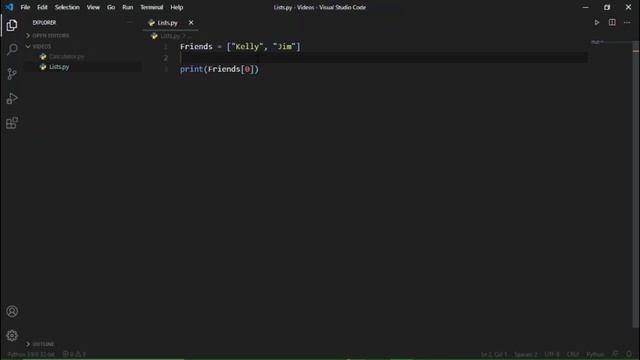Open the View menu
The width and height of the screenshot is (640, 360).
click(x=93, y=7)
